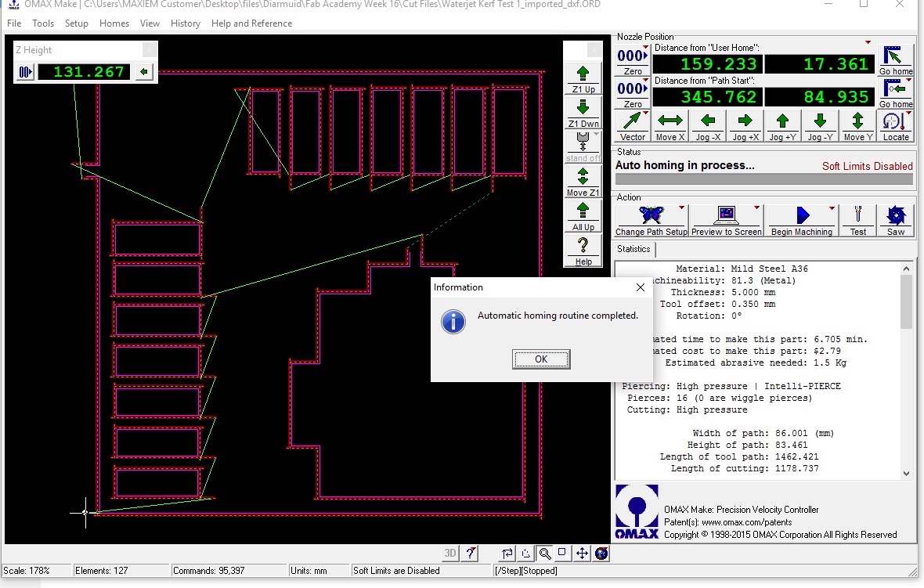Viewport: 924px width, 588px height.
Task: Open the Z panel Help button
Action: [x=583, y=251]
